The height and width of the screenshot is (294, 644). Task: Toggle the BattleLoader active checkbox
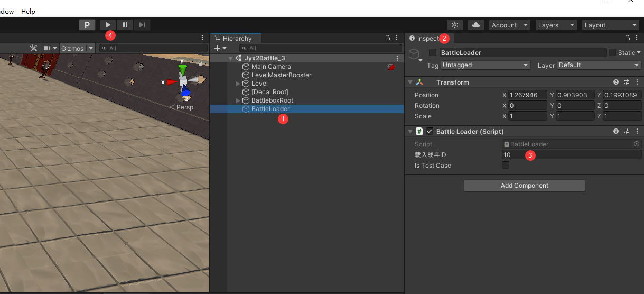[x=433, y=52]
